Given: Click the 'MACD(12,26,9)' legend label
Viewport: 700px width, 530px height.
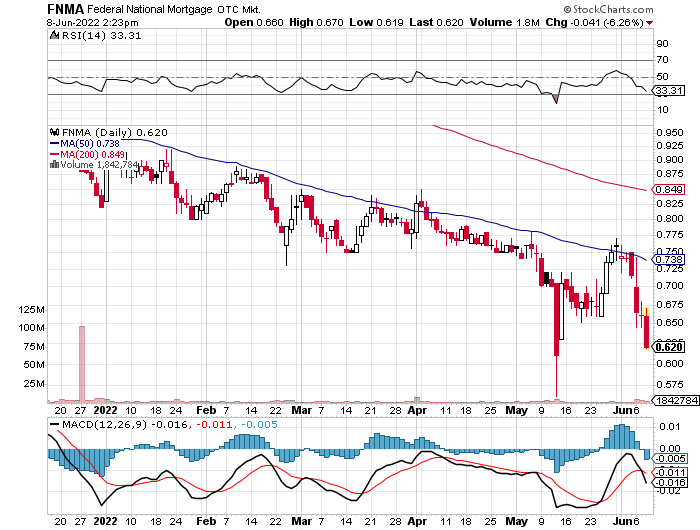Looking at the screenshot, I should [104, 424].
